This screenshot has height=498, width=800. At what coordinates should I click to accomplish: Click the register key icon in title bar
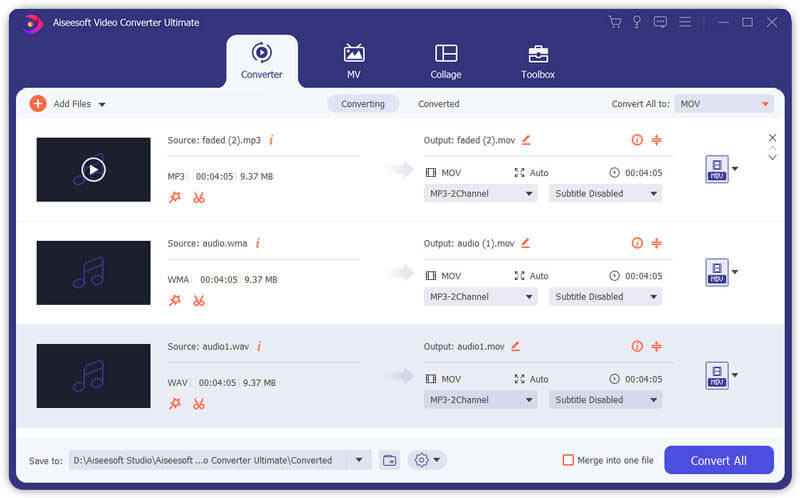coord(637,22)
